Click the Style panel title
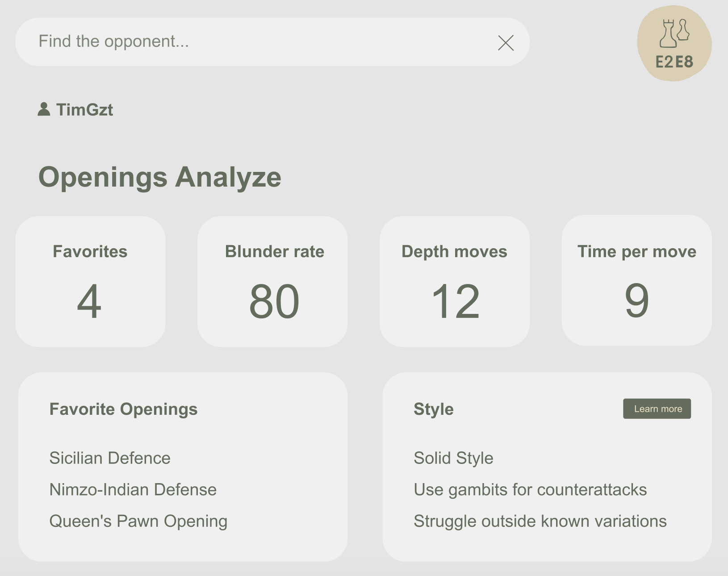 pyautogui.click(x=433, y=409)
